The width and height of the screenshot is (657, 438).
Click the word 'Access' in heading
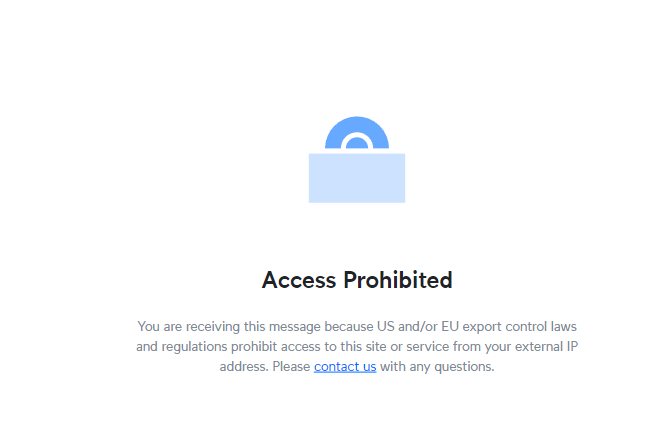click(x=299, y=280)
